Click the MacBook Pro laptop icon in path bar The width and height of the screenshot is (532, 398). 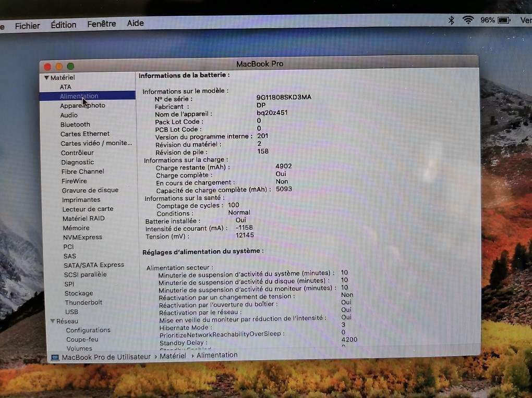click(x=55, y=357)
